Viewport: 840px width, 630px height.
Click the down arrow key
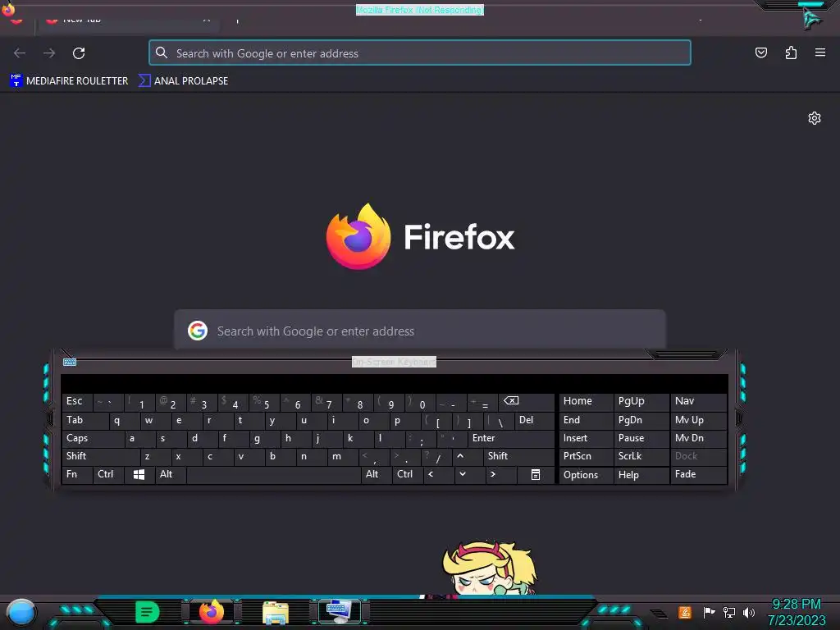point(468,474)
